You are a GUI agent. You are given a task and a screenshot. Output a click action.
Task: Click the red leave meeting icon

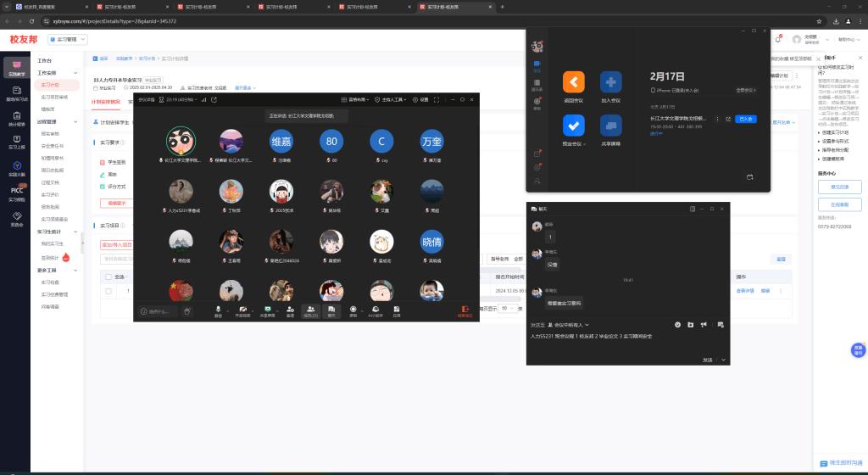[x=465, y=310]
